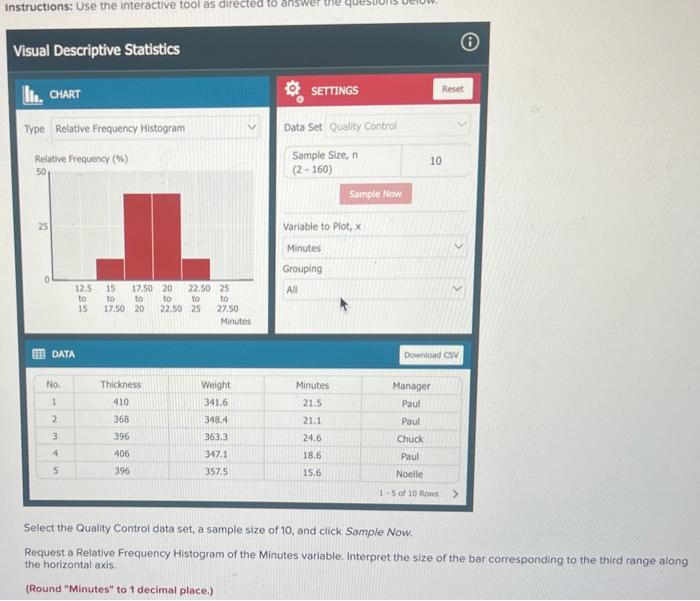
Task: Click the '1 - 5 of 10 Rows' text
Action: pos(408,493)
